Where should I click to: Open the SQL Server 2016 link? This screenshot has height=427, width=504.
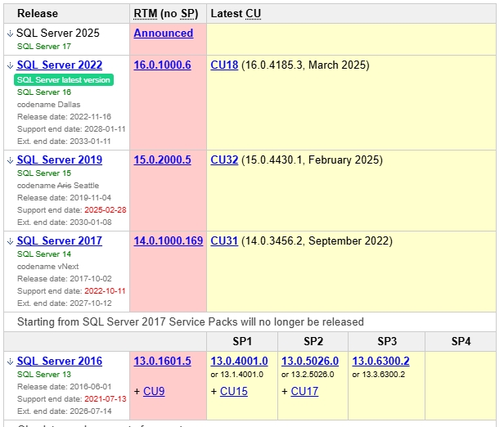[60, 361]
